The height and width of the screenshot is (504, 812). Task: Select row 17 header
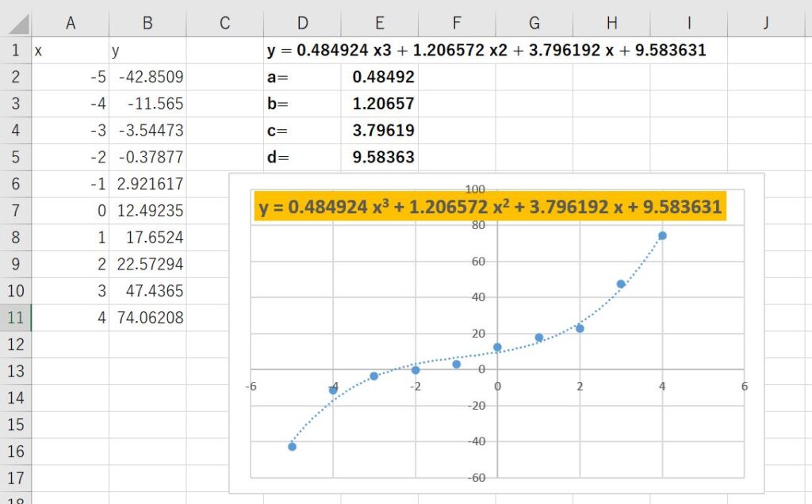click(16, 478)
